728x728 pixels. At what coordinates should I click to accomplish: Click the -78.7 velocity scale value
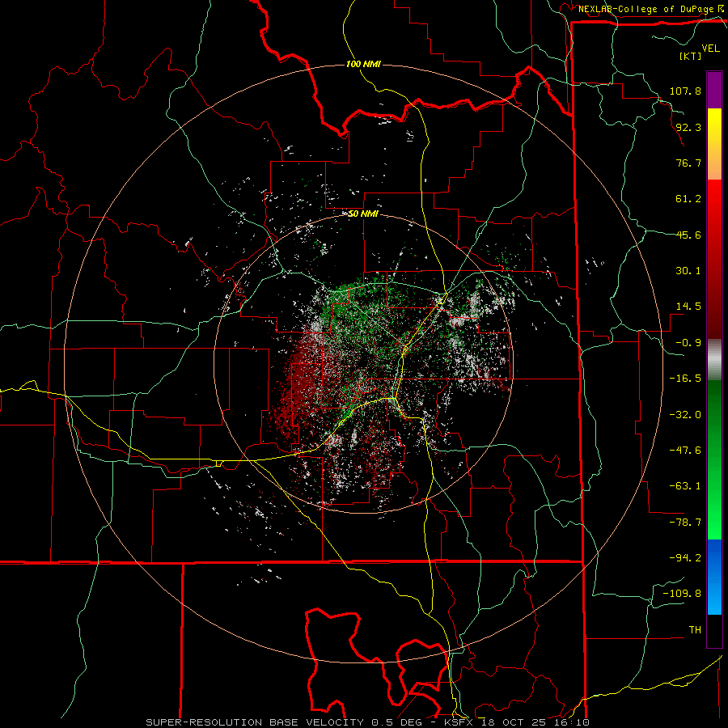pyautogui.click(x=685, y=523)
